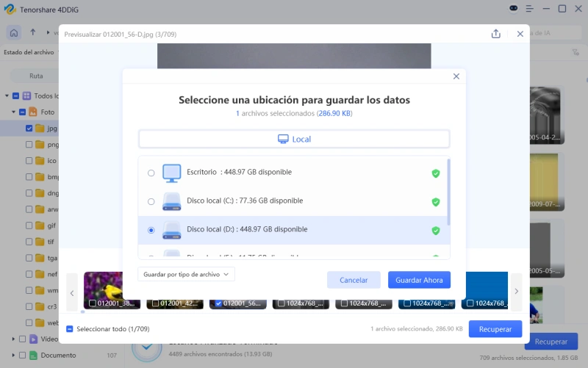Click the Guardar Ahora button
The width and height of the screenshot is (588, 368).
[419, 280]
